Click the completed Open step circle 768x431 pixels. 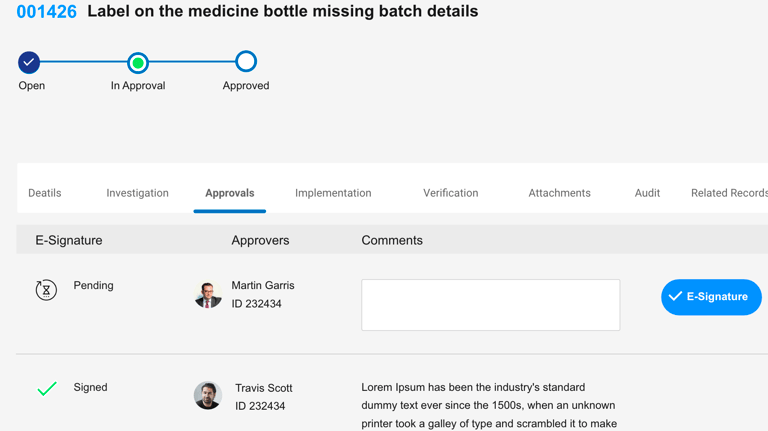(x=30, y=62)
